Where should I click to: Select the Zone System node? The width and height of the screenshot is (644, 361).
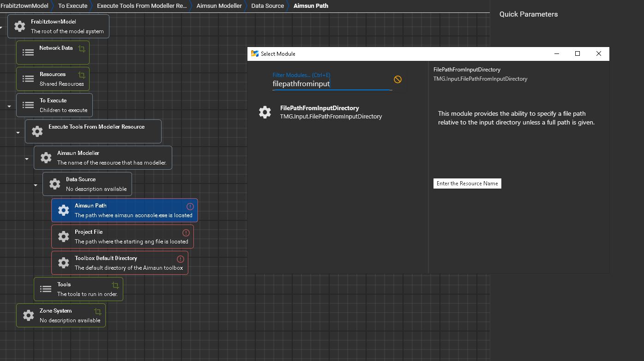pyautogui.click(x=61, y=315)
